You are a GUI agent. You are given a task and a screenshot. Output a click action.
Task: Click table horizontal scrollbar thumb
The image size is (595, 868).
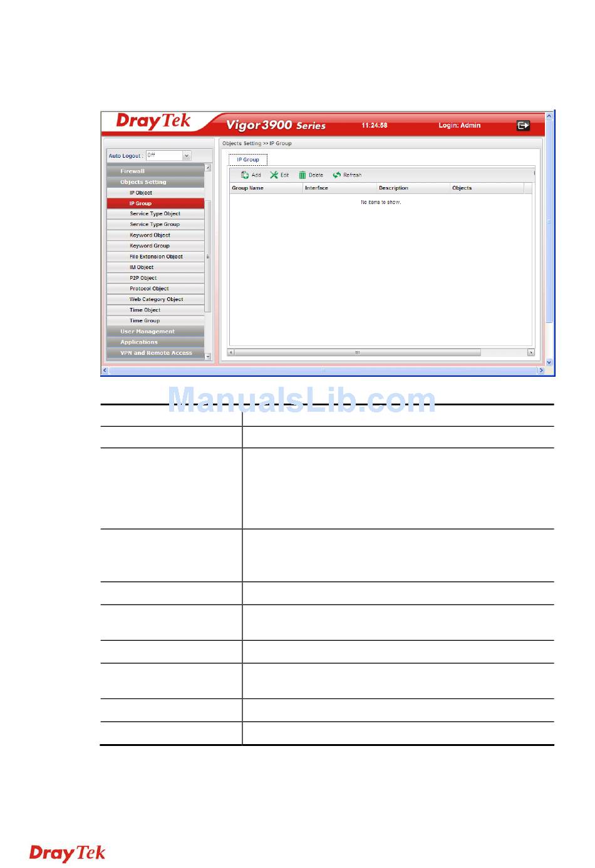pos(357,352)
